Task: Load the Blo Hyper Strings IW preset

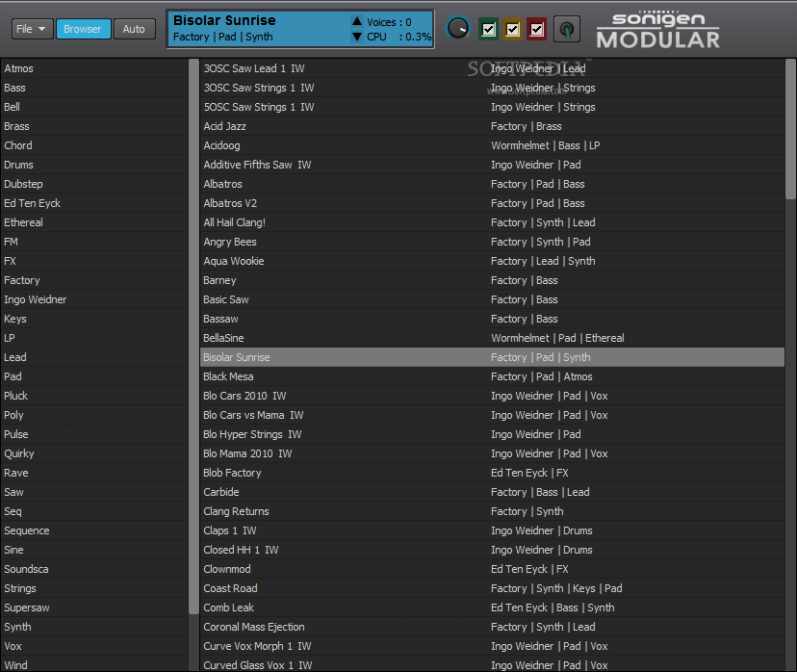Action: [493, 434]
